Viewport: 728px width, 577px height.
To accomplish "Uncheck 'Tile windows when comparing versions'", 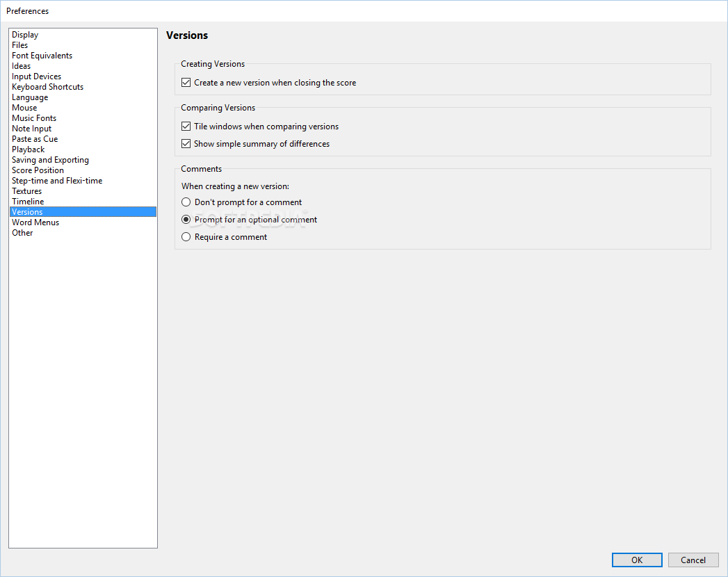I will [x=186, y=127].
